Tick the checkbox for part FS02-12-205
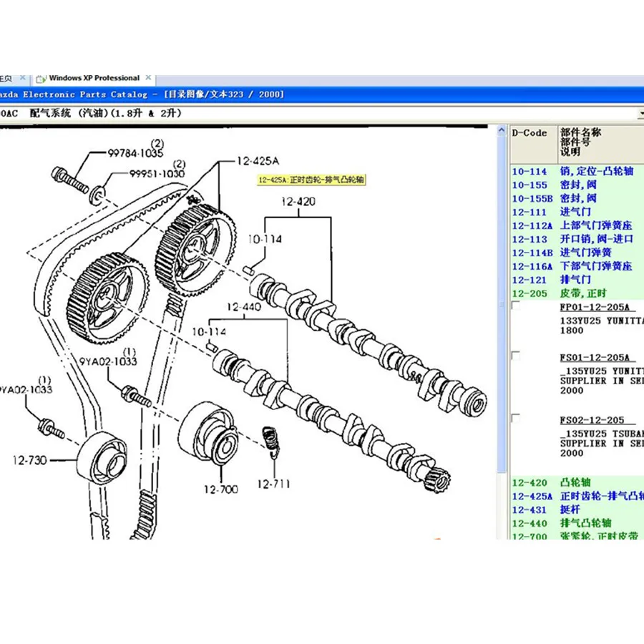The height and width of the screenshot is (644, 644). (516, 419)
